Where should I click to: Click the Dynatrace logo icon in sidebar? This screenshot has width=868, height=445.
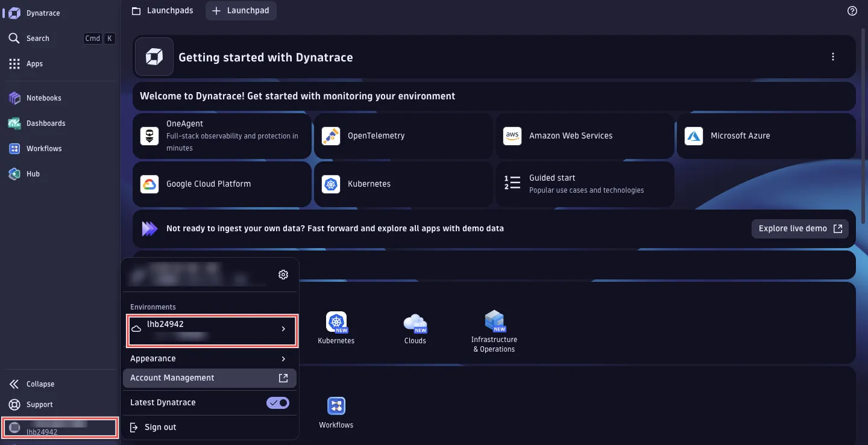[14, 13]
